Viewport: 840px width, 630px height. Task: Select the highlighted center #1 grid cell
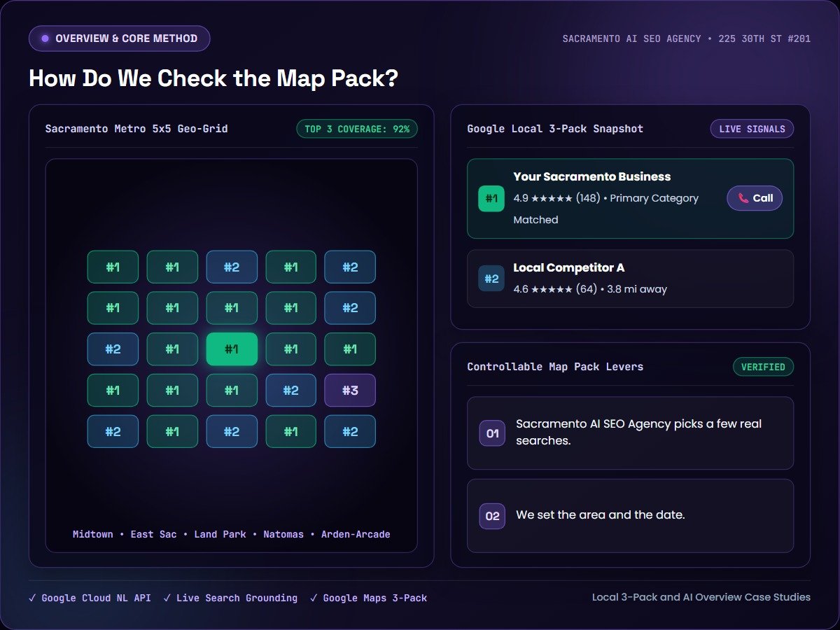point(232,349)
